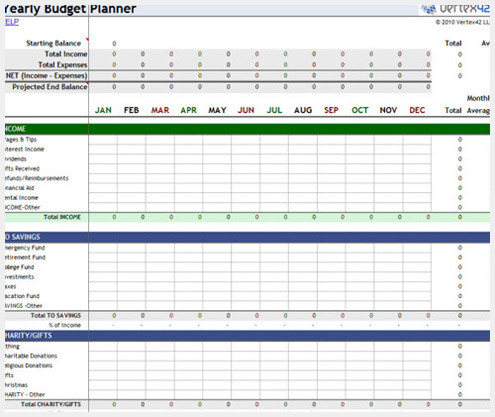The width and height of the screenshot is (495, 417).
Task: Click the Emergency Fund row label
Action: 25,248
